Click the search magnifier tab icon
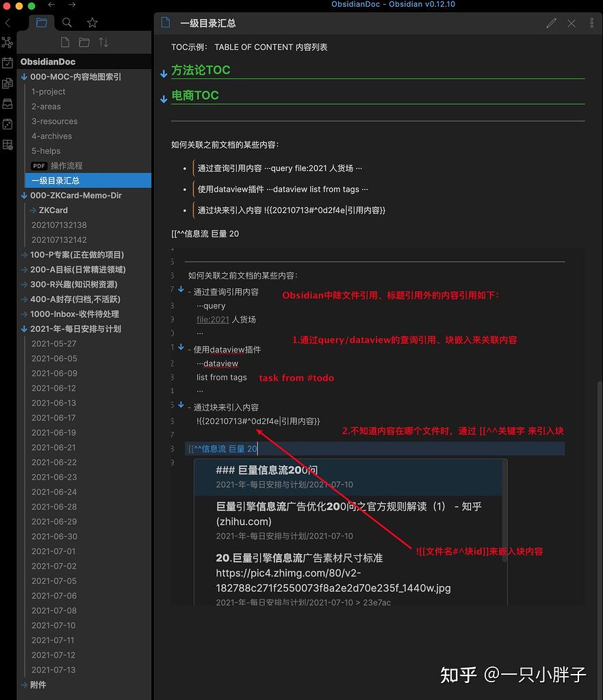Viewport: 603px width, 700px height. tap(67, 23)
